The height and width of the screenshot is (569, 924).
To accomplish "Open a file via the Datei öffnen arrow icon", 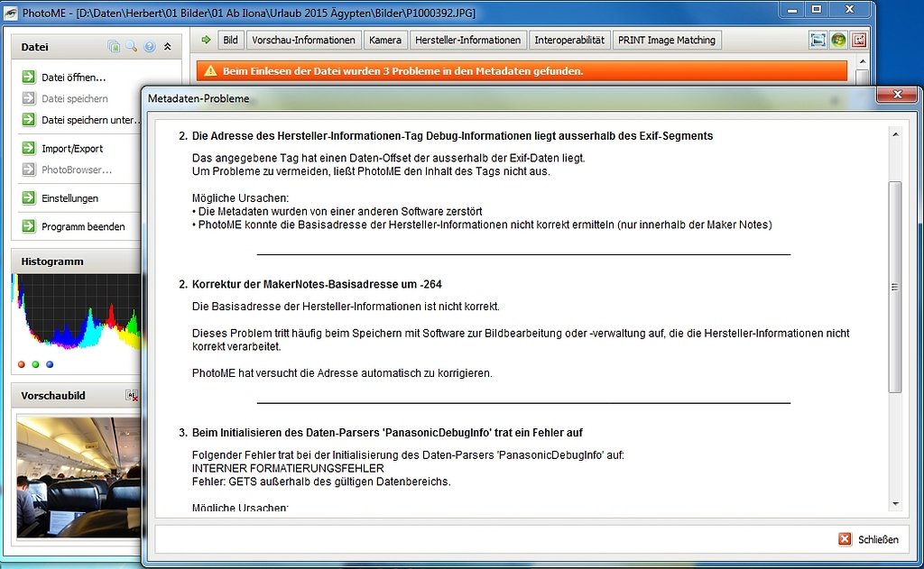I will tap(28, 77).
